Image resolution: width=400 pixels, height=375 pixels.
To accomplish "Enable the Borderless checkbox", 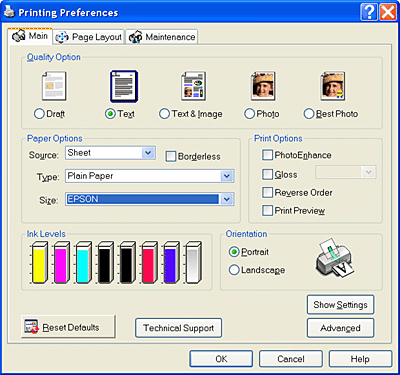I will 171,156.
